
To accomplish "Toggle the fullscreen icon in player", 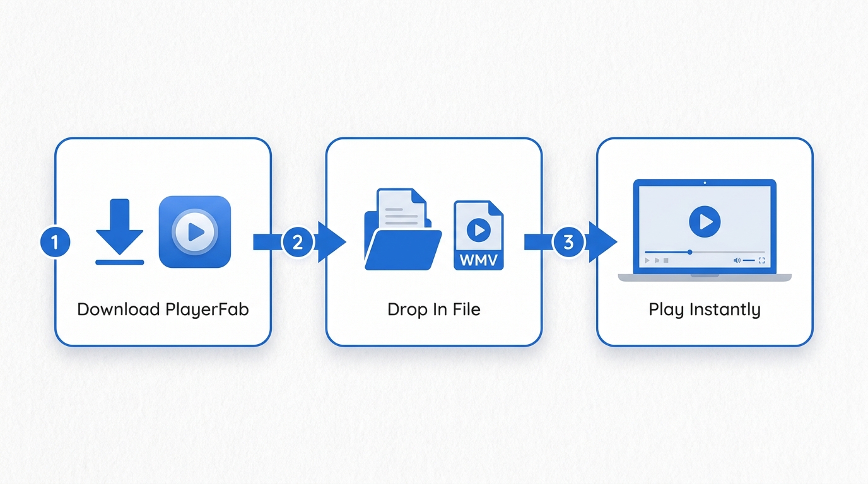I will click(761, 260).
